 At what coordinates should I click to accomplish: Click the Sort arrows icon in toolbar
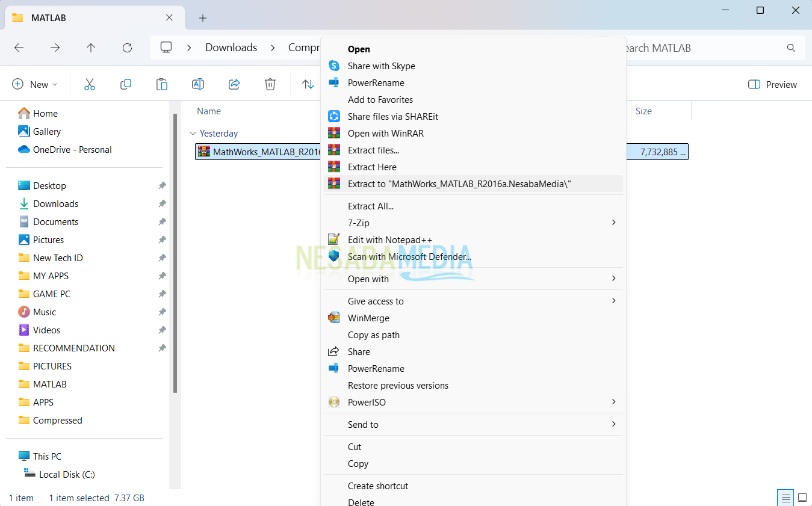[308, 85]
